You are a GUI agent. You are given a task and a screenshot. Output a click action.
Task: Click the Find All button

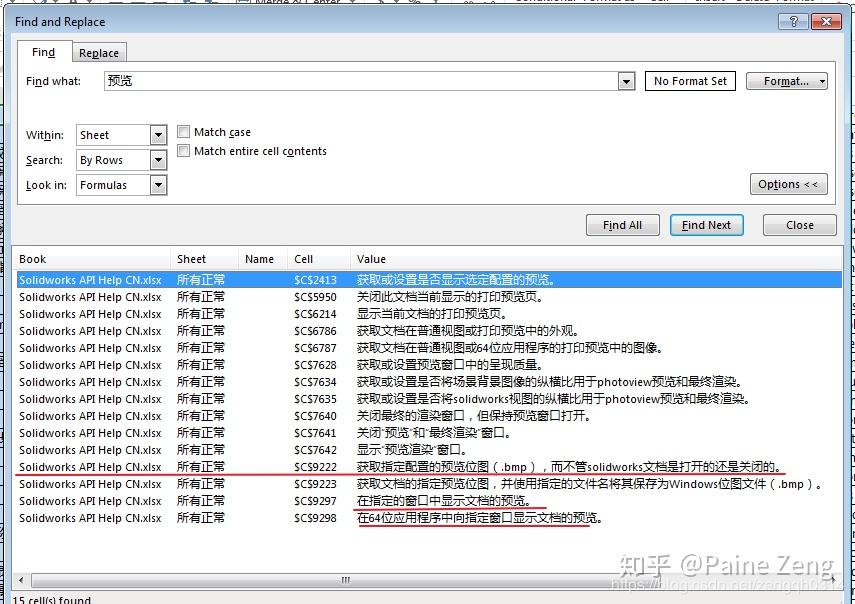pyautogui.click(x=623, y=225)
